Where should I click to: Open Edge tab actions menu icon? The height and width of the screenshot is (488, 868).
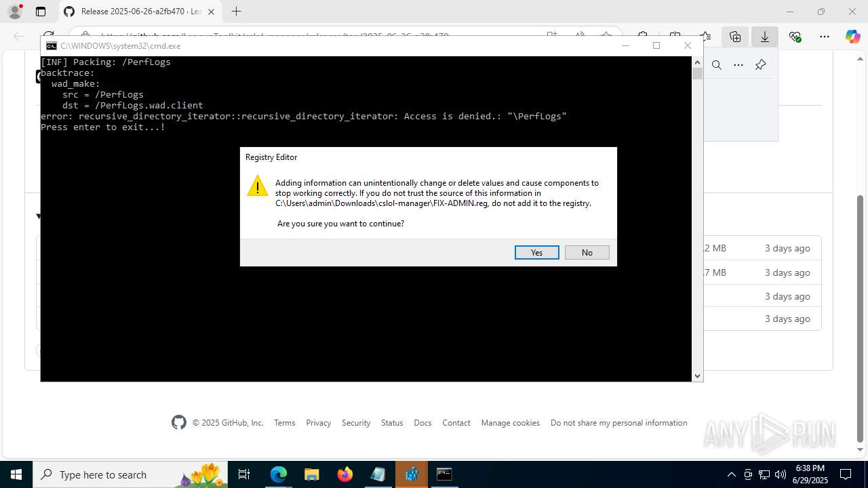tap(41, 12)
